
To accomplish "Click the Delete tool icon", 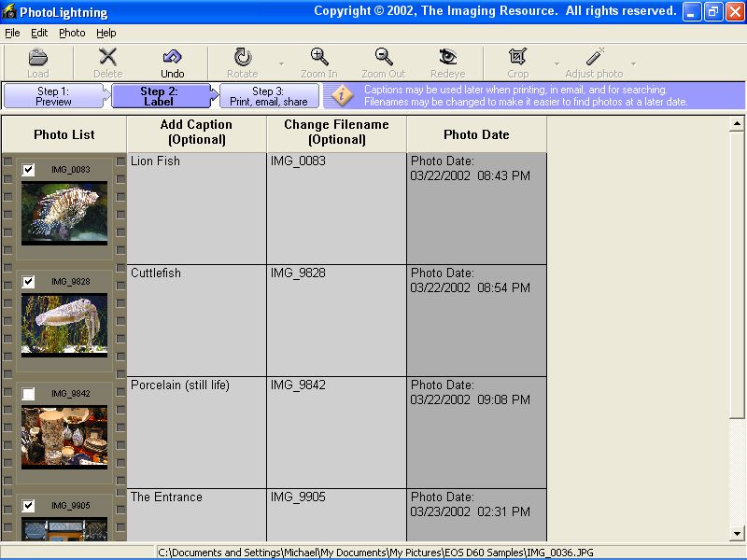I will point(108,58).
